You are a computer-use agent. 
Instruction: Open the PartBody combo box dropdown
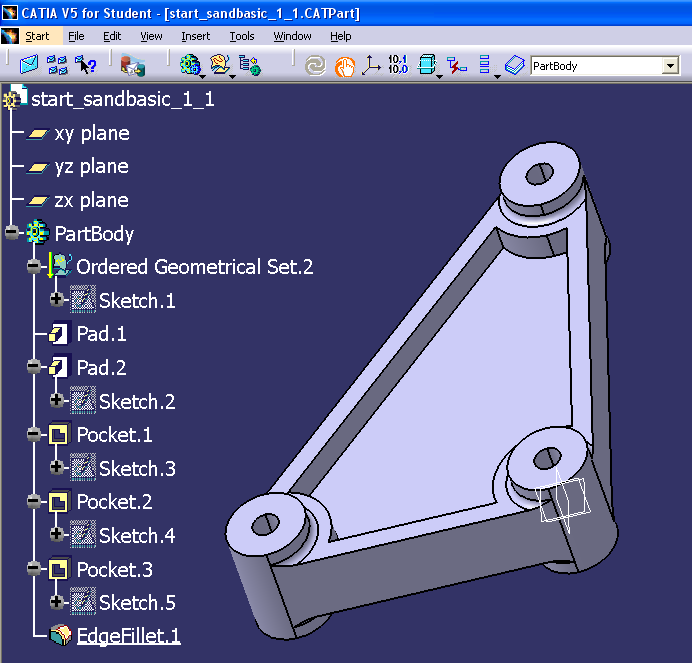(x=671, y=66)
